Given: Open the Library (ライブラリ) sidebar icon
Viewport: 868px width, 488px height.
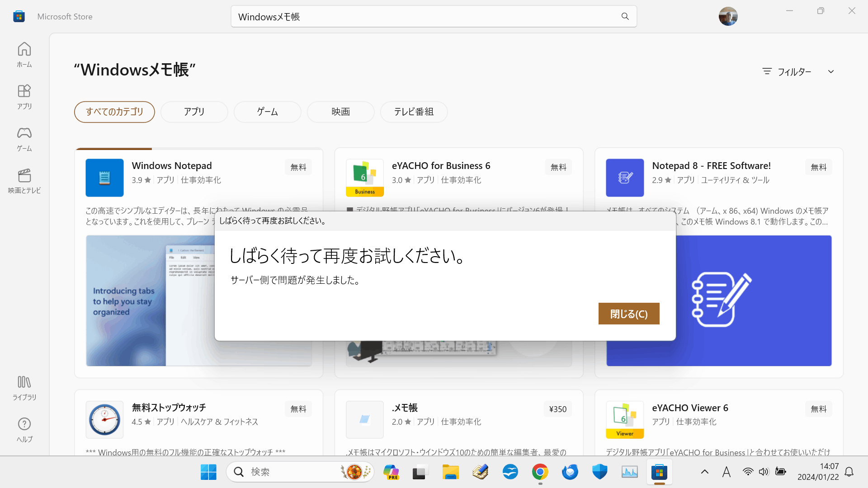Looking at the screenshot, I should click(x=24, y=388).
